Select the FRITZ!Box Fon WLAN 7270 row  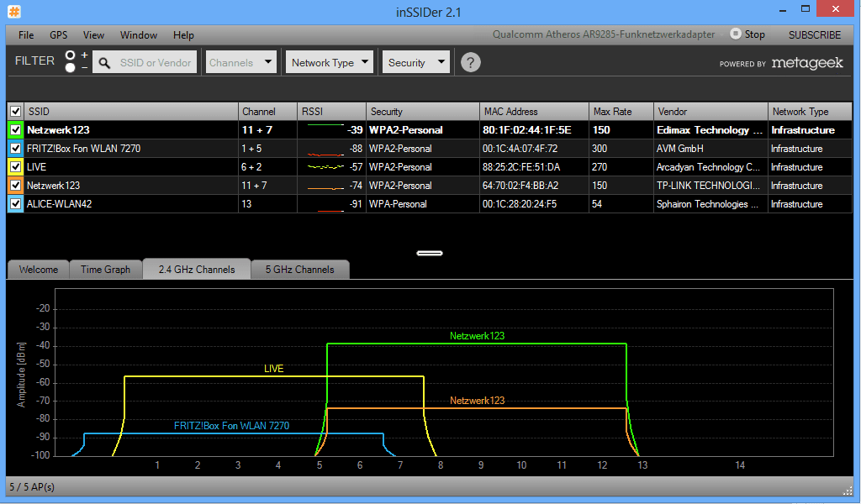click(x=430, y=149)
